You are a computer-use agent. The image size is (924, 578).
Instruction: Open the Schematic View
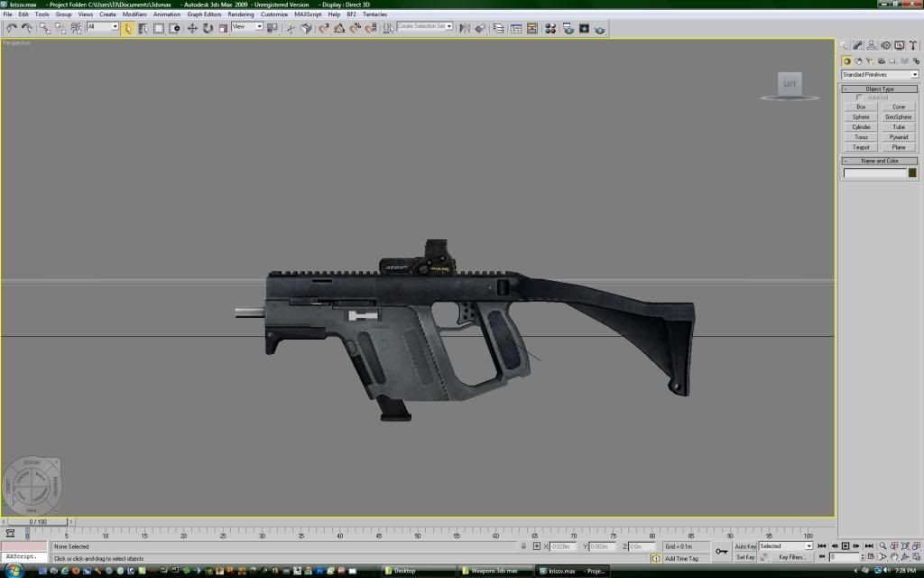pyautogui.click(x=532, y=28)
